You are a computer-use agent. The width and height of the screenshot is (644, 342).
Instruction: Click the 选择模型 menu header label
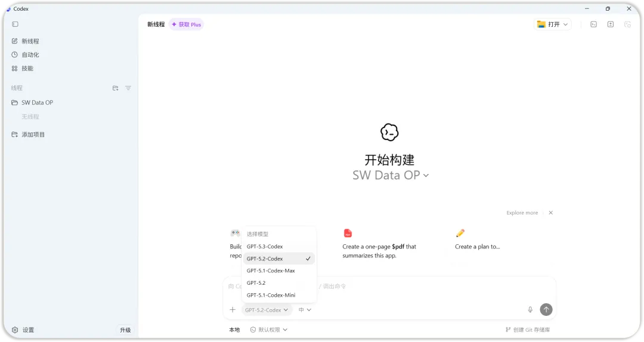(258, 234)
